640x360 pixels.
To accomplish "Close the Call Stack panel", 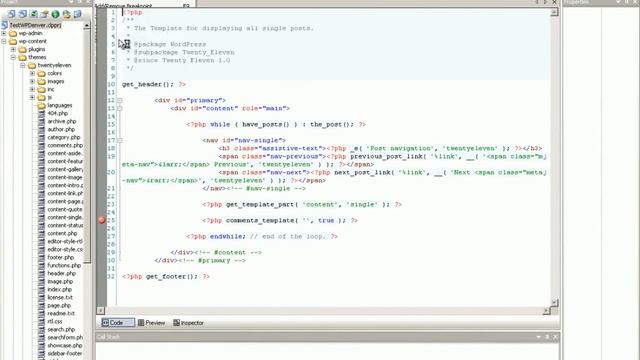I will pyautogui.click(x=555, y=337).
